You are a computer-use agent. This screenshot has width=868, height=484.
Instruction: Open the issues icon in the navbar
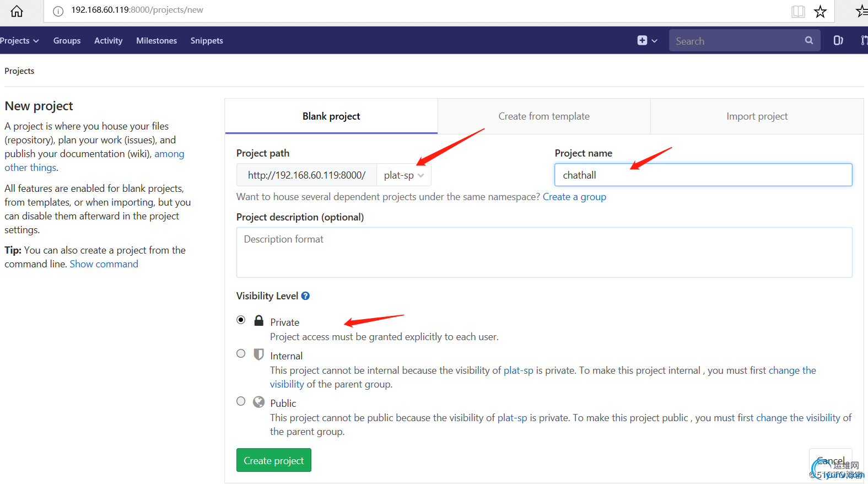point(838,40)
